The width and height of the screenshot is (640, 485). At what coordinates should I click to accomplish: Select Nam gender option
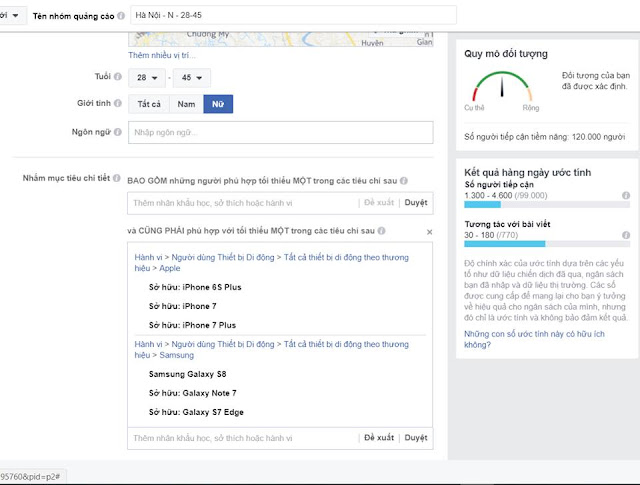coord(186,104)
